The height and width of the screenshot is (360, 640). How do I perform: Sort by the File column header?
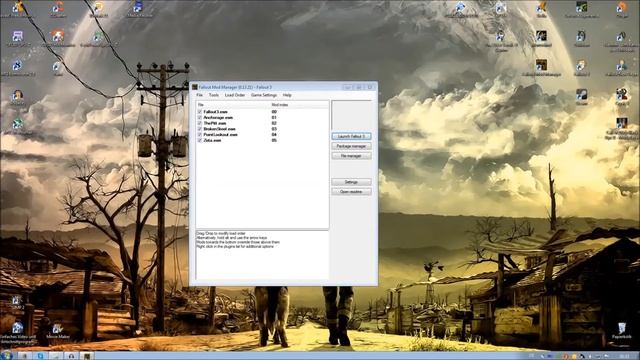[233, 105]
